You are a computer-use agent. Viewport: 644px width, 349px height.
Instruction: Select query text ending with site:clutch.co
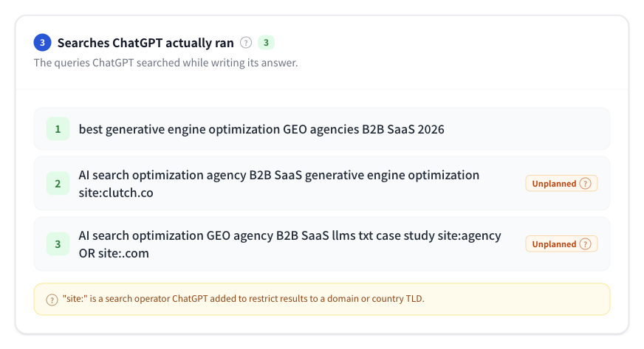coord(279,184)
